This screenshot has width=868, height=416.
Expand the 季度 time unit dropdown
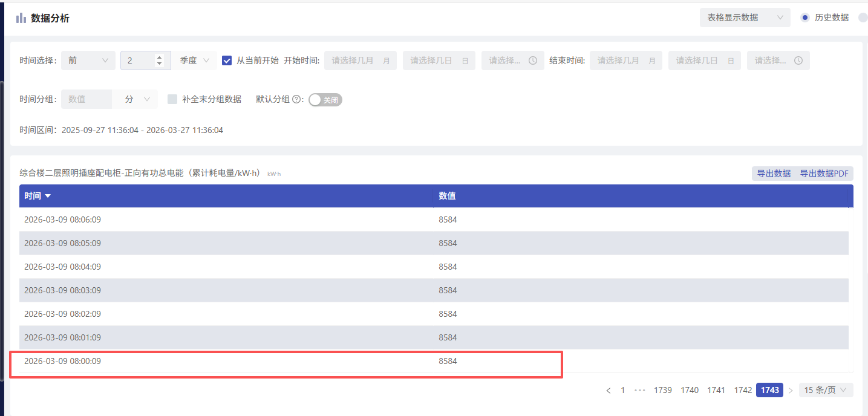coord(195,60)
